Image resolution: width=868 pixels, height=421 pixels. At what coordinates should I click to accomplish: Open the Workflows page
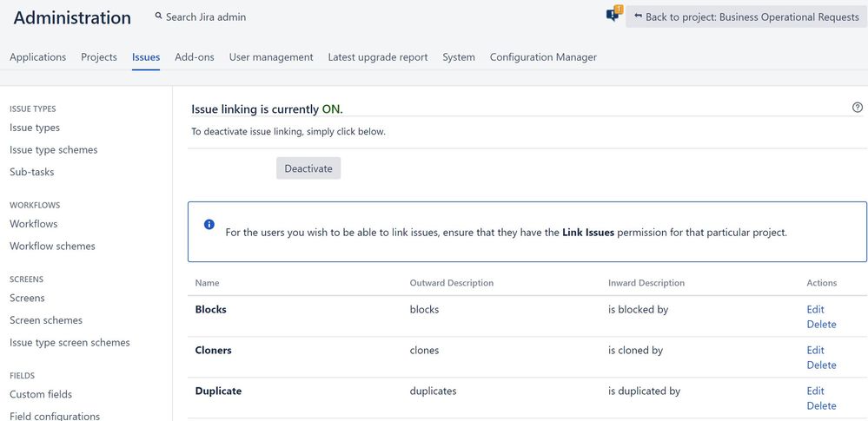(34, 224)
